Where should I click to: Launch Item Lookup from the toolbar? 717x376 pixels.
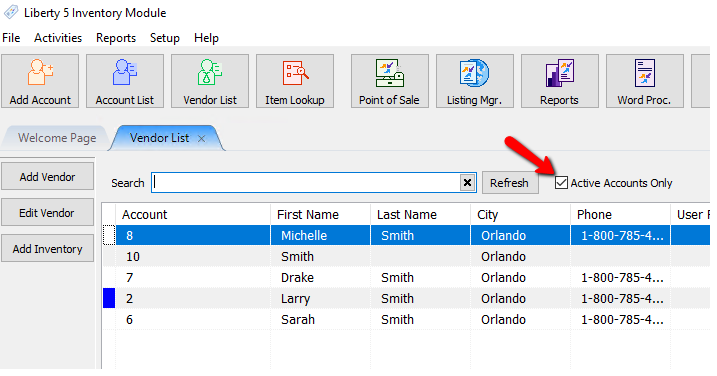click(295, 81)
